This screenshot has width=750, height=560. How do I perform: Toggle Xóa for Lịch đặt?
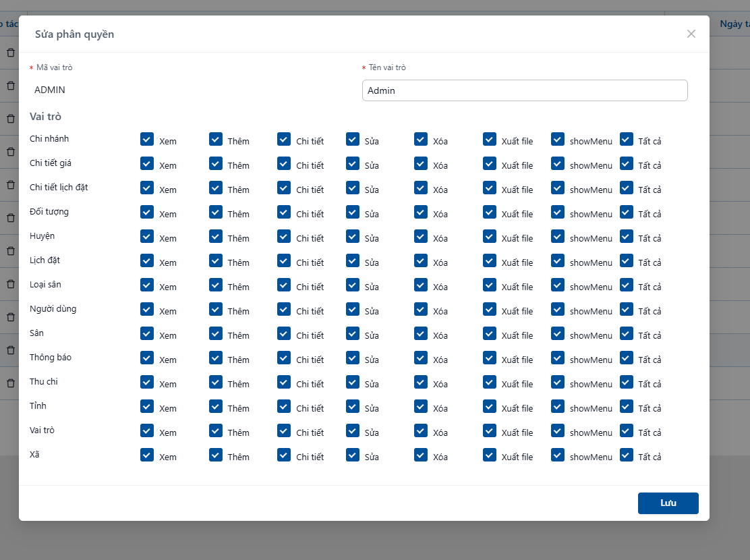point(420,261)
